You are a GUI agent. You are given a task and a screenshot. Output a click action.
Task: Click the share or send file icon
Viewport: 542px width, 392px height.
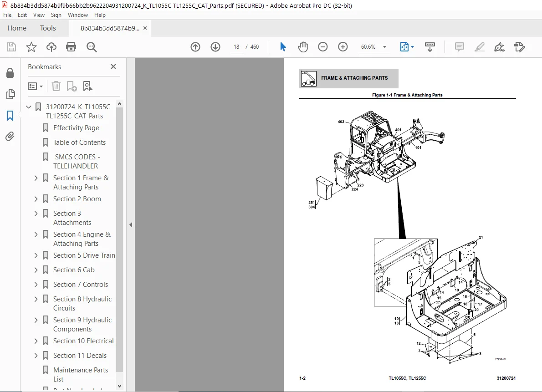tap(519, 46)
